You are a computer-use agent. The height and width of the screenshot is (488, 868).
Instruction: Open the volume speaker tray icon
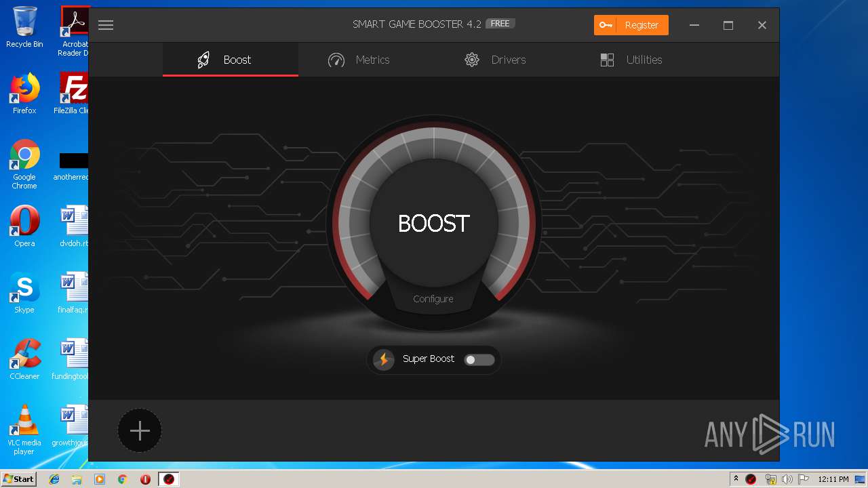(787, 479)
